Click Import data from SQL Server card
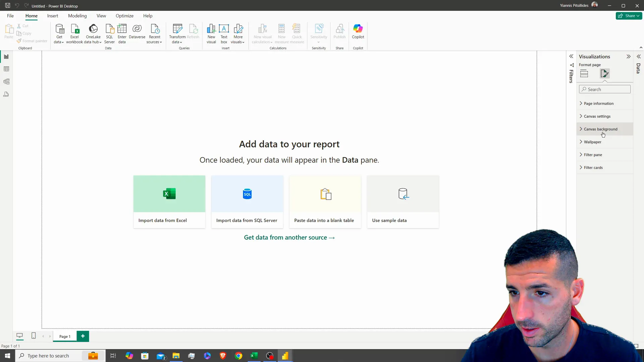This screenshot has width=644, height=362. coord(247,202)
